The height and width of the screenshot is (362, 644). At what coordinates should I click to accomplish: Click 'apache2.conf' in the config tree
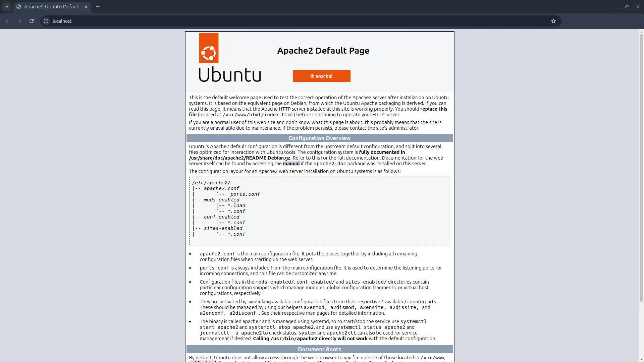(221, 188)
